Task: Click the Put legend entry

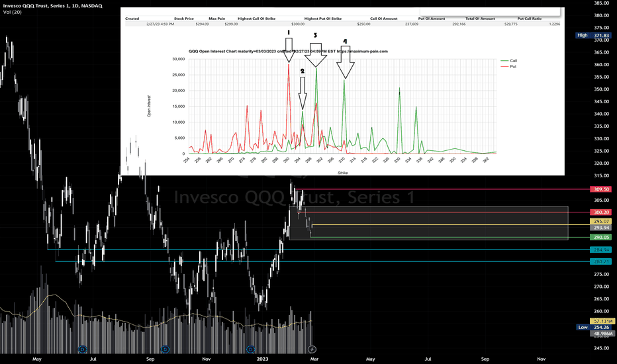Action: [x=508, y=66]
